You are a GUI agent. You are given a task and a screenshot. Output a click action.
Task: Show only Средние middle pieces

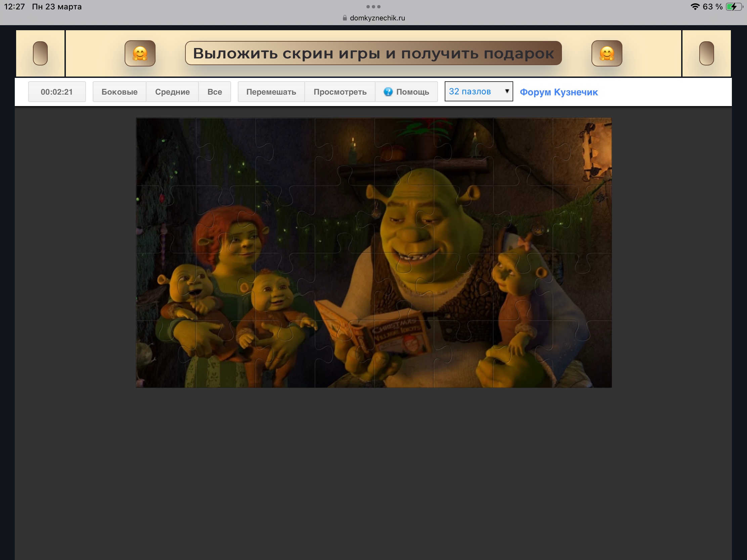(x=172, y=92)
